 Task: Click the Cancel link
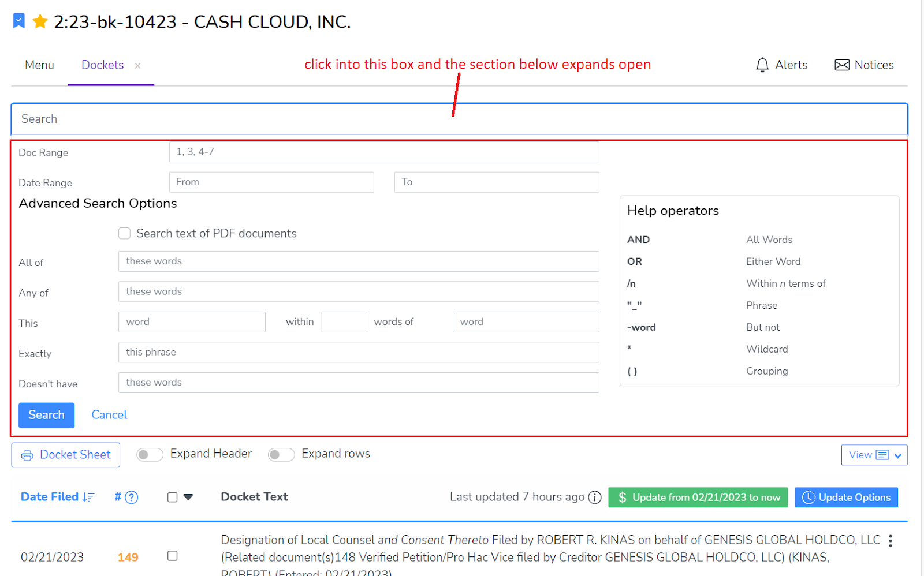(x=109, y=415)
